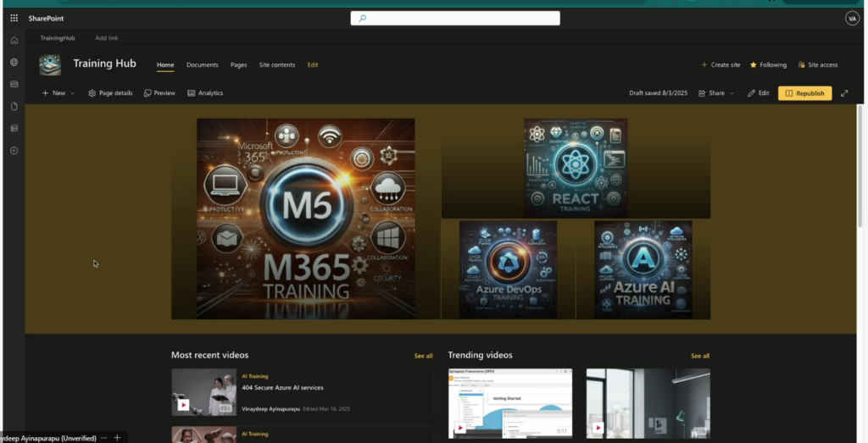Click the Vinaydeep Ayinapurapu author name
This screenshot has height=443, width=868.
pos(270,409)
